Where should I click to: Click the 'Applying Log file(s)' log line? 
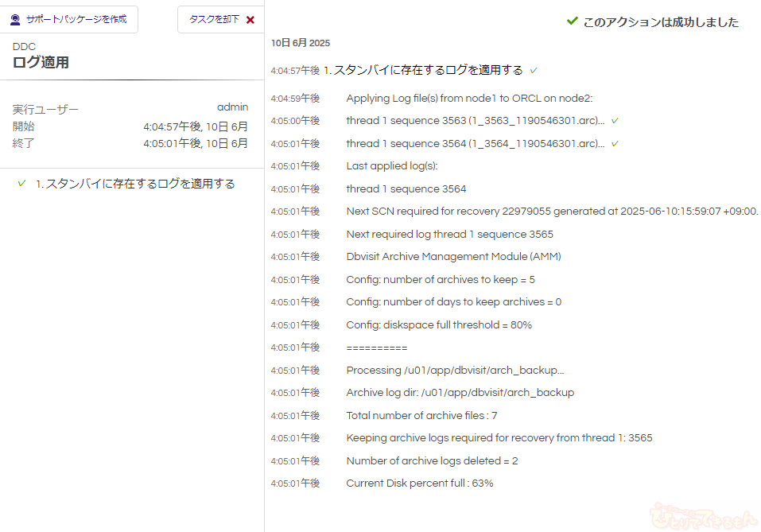click(469, 99)
